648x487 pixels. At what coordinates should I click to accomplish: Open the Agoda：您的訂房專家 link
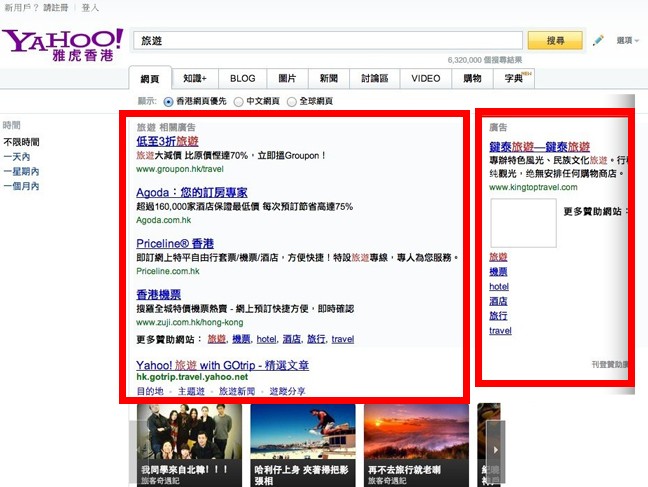(192, 193)
